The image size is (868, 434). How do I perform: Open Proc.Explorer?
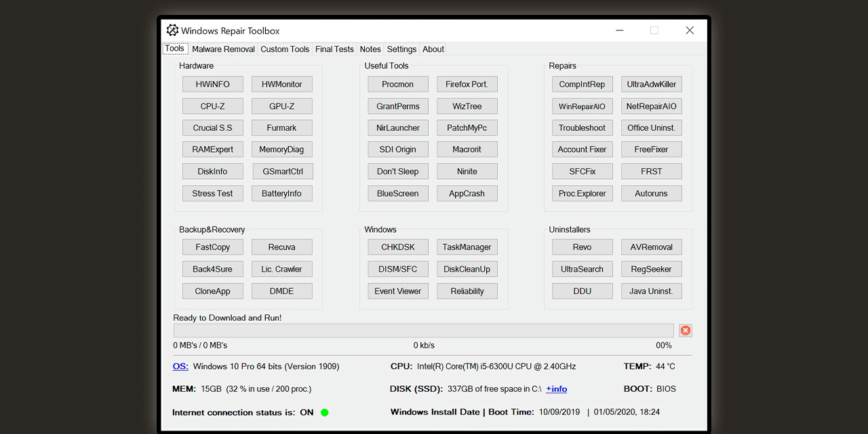[x=583, y=193]
